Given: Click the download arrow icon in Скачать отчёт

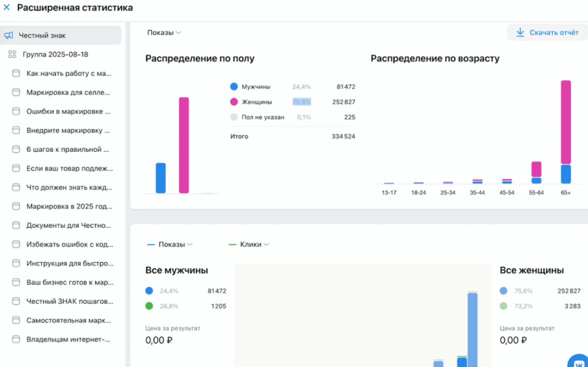Looking at the screenshot, I should tap(520, 32).
